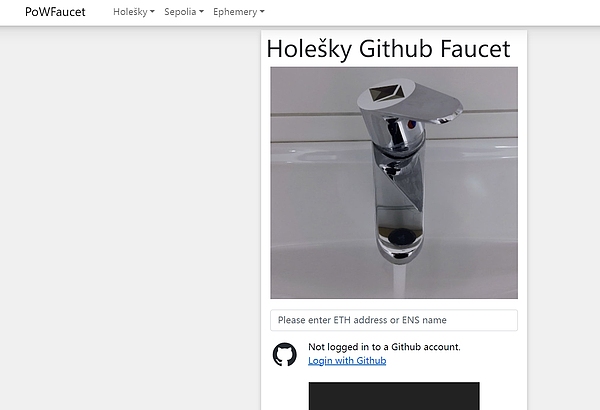Click the red-blue temperature dot on the faucet
Screen dimensions: 600x410
[x=411, y=124]
